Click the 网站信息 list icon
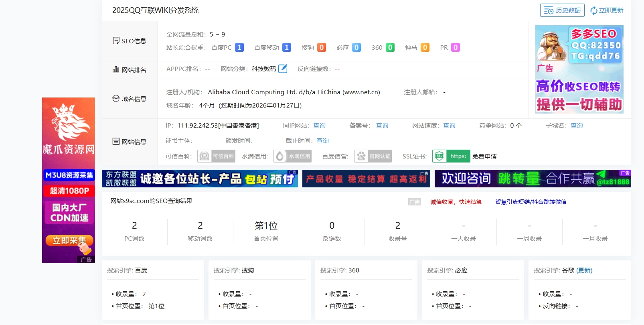Viewport: 644px width, 325px height. [x=116, y=142]
